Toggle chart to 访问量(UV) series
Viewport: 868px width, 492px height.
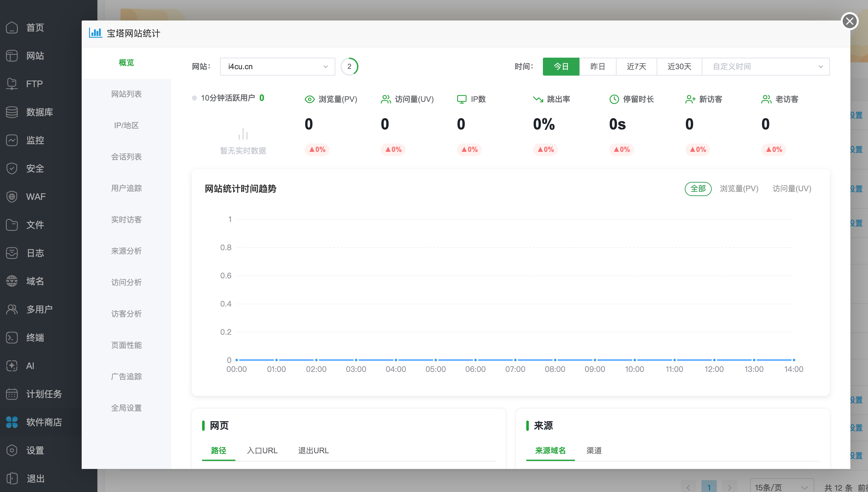coord(792,189)
